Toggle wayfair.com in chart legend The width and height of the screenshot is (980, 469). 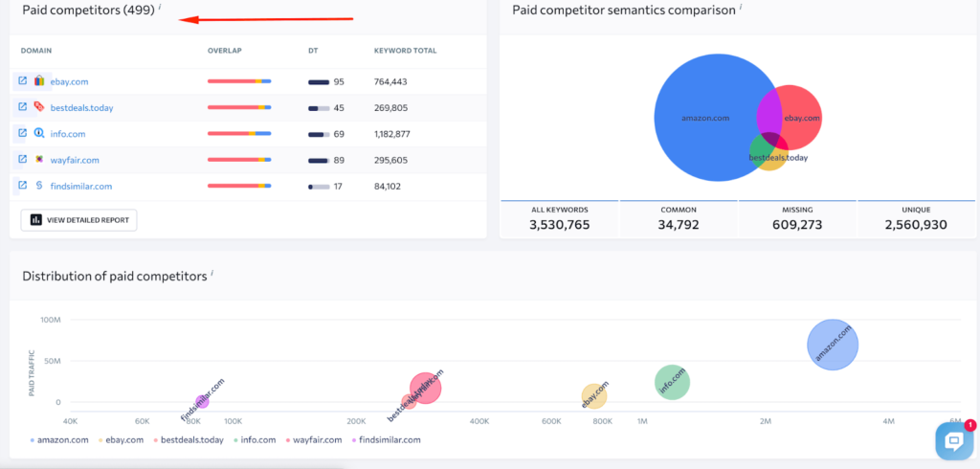tap(314, 439)
